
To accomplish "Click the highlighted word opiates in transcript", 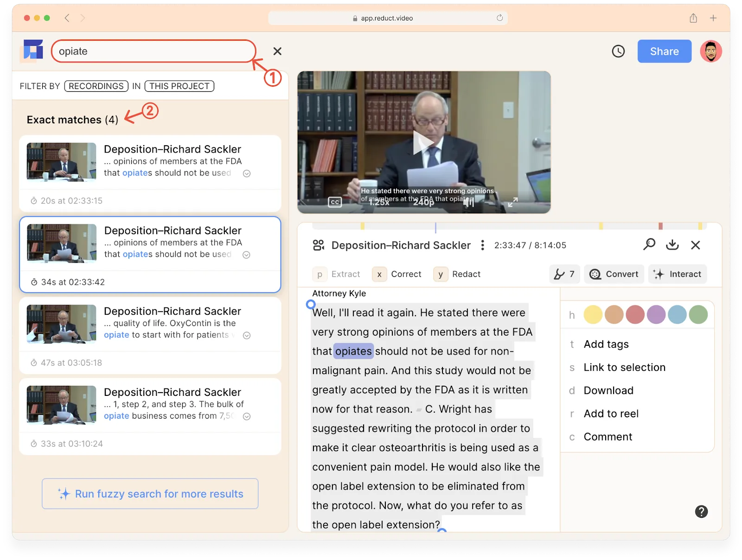I will (x=353, y=351).
